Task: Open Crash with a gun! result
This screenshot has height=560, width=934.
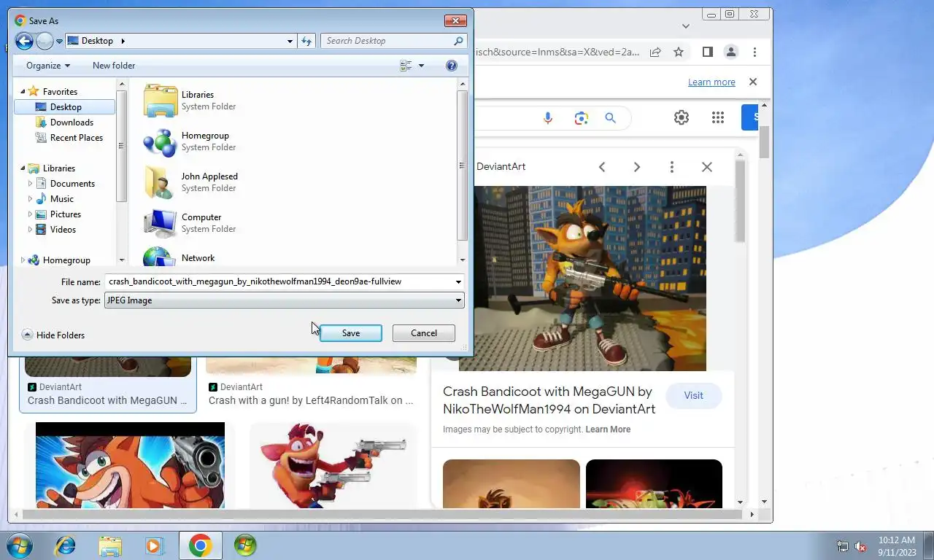Action: (x=311, y=400)
